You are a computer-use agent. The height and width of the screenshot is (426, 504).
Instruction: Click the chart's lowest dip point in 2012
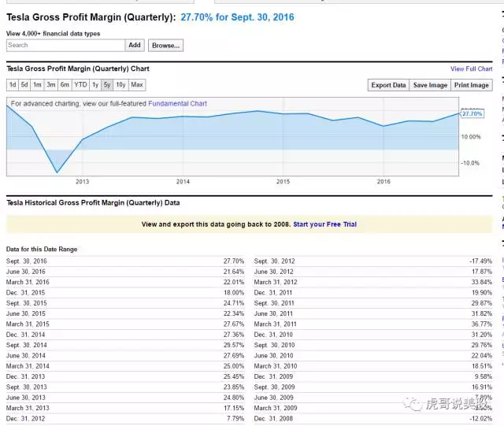(x=57, y=172)
